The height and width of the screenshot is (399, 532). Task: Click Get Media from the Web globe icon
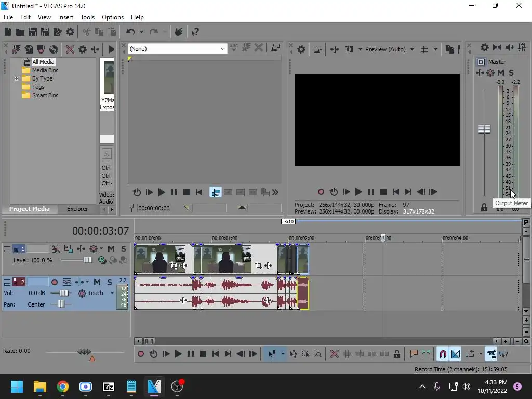(x=54, y=49)
